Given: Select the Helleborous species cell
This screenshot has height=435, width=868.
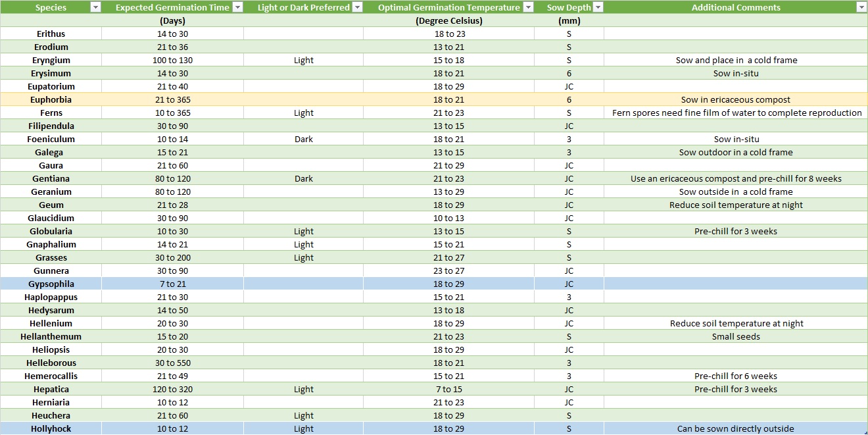Looking at the screenshot, I should (x=51, y=363).
